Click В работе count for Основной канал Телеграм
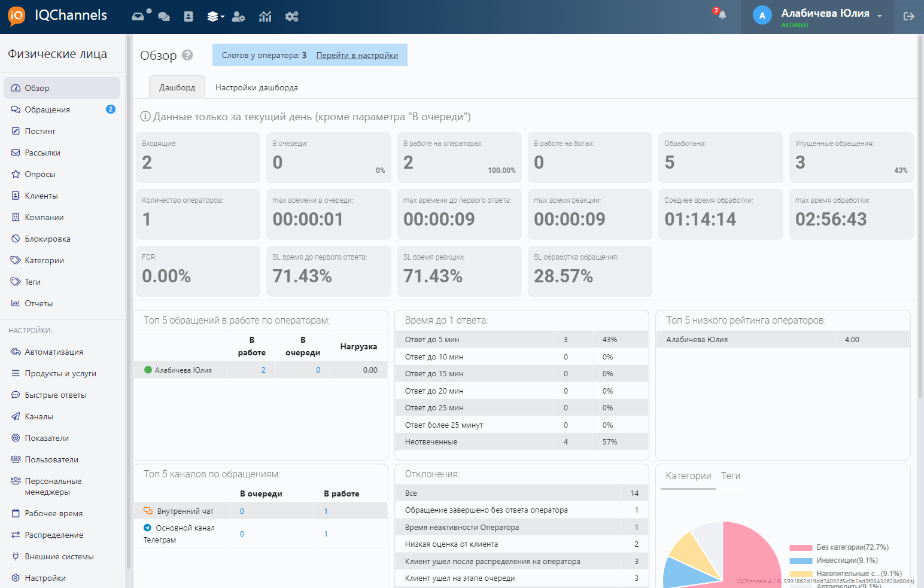 (326, 534)
